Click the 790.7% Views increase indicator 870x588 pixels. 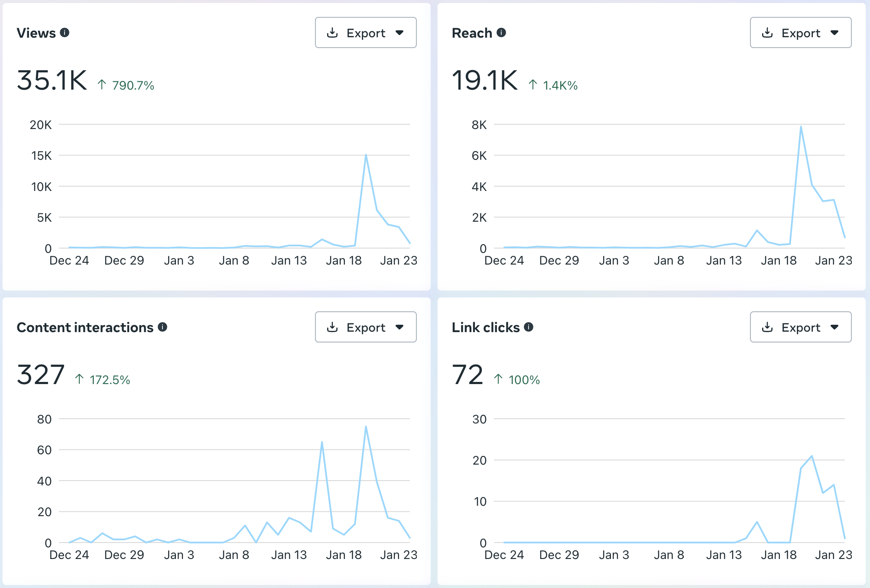point(126,85)
